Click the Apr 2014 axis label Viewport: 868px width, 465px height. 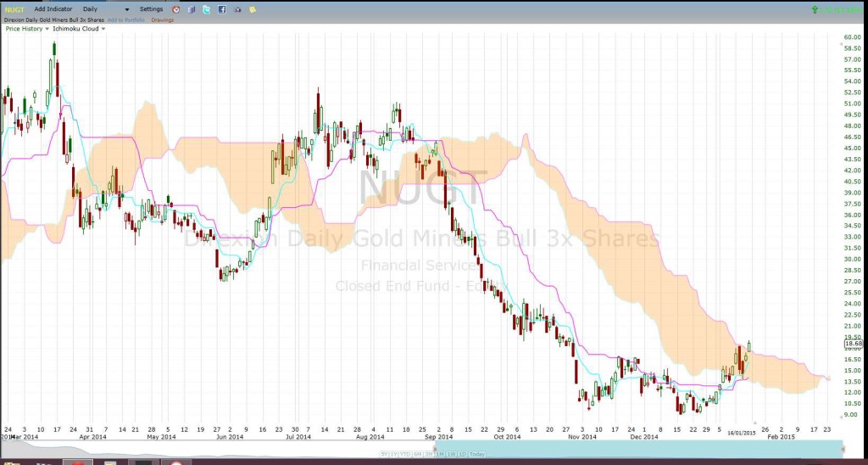[x=92, y=437]
